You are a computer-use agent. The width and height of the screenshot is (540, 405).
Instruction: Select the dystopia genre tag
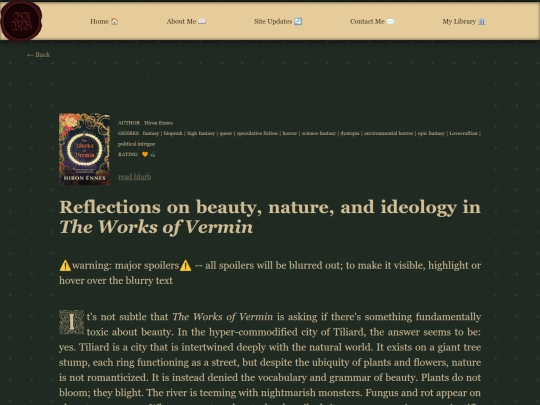pyautogui.click(x=350, y=133)
